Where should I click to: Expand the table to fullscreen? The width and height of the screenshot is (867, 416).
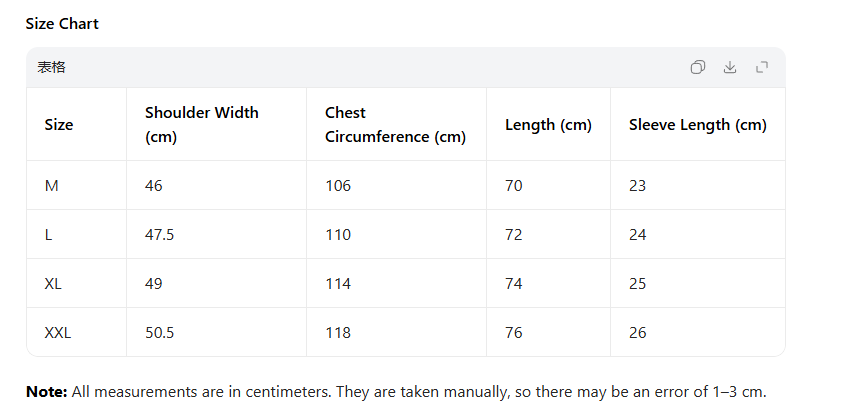click(762, 67)
